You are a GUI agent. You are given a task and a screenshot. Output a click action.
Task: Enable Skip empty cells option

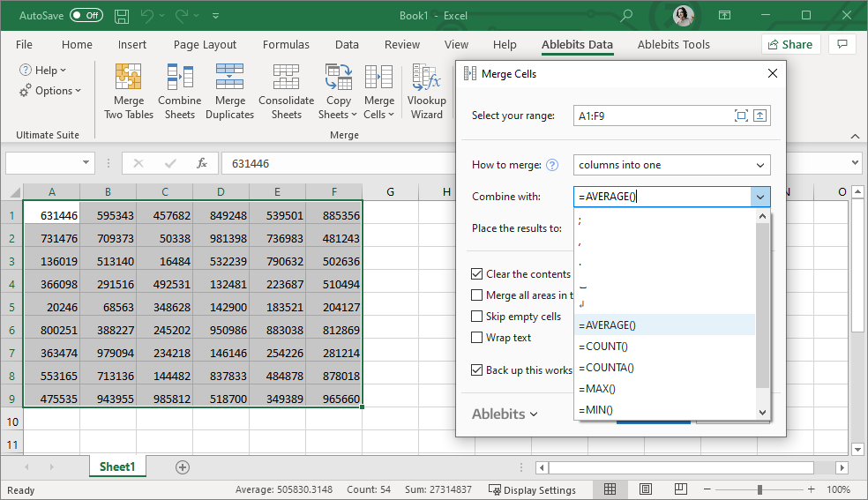[476, 317]
